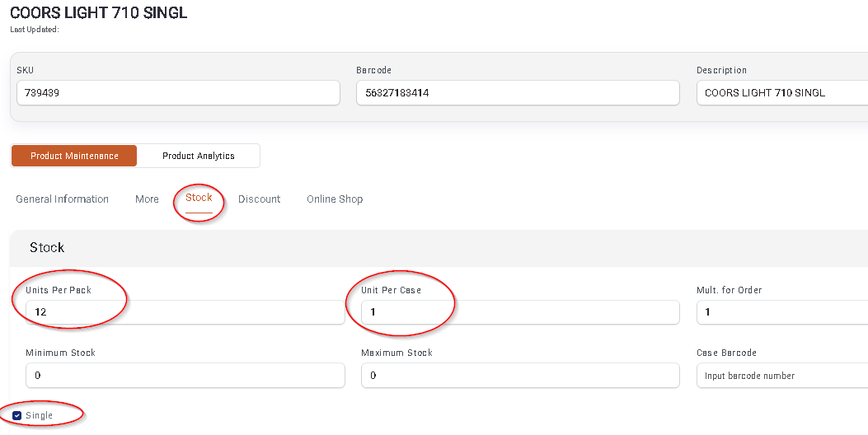Click the Minimum Stock label
The height and width of the screenshot is (435, 868).
coord(61,353)
